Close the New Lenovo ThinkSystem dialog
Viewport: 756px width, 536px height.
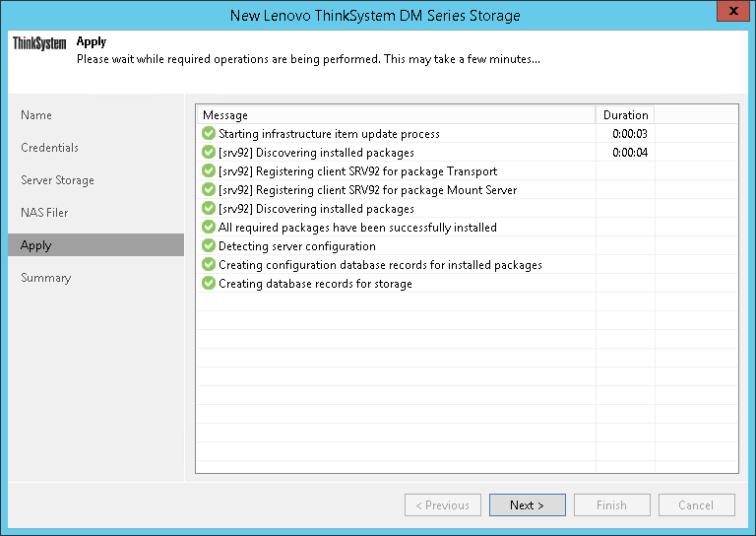[733, 11]
